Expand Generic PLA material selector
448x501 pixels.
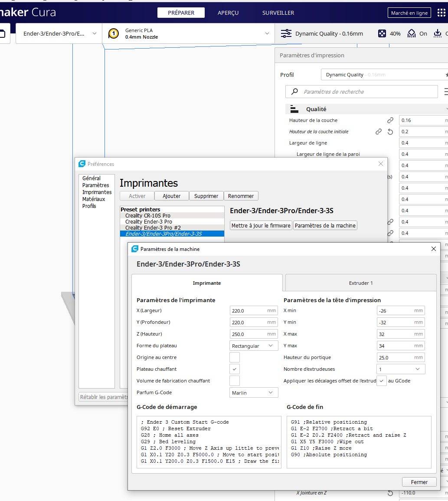point(188,33)
